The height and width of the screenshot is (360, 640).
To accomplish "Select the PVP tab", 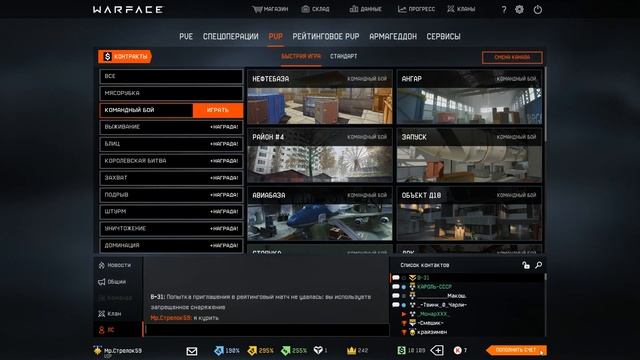I will (276, 36).
